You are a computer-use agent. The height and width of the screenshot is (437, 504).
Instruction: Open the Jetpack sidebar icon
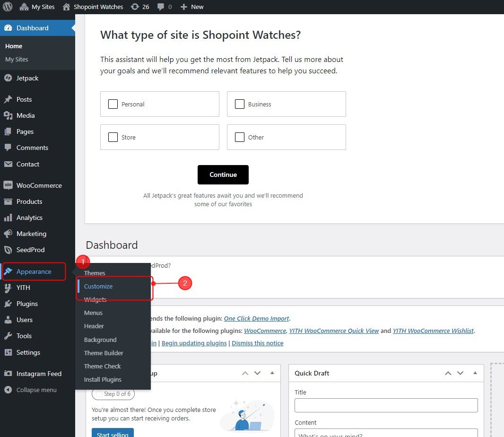click(8, 78)
